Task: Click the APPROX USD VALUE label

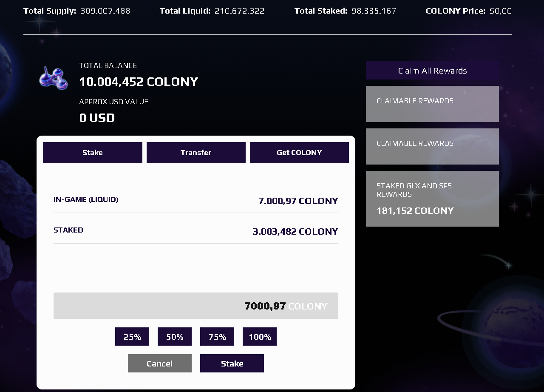Action: [x=114, y=102]
